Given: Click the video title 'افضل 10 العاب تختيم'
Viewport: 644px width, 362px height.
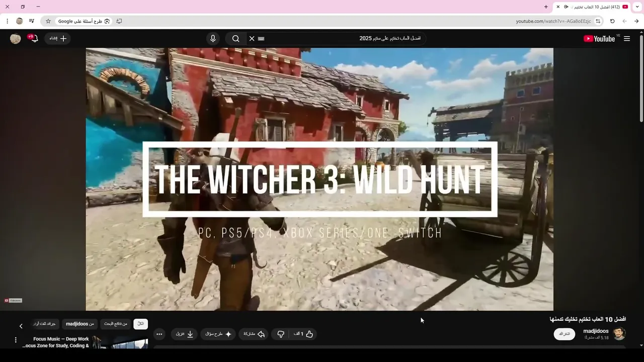Looking at the screenshot, I should (588, 319).
